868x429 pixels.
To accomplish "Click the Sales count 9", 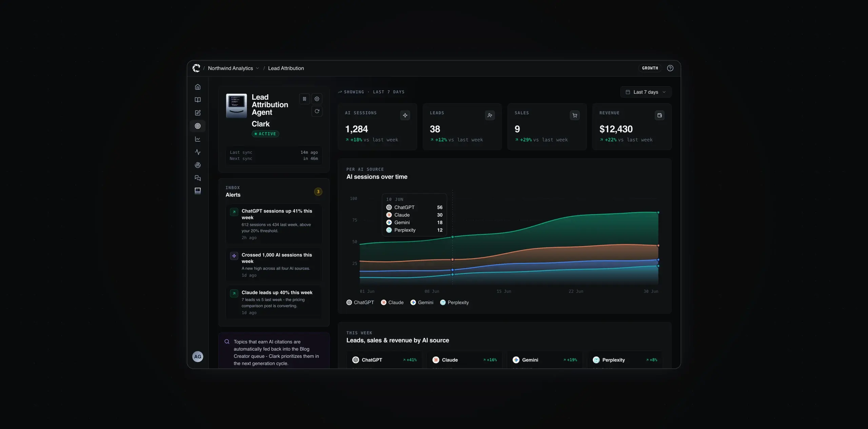I will tap(517, 129).
